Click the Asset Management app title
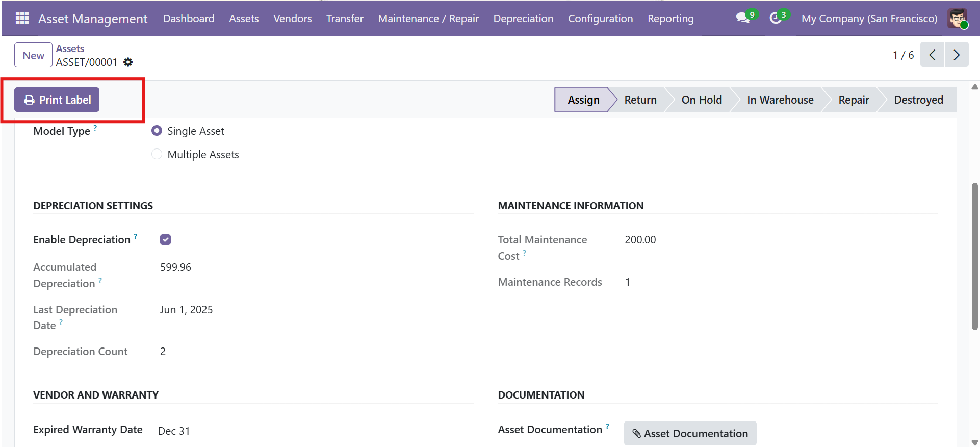The image size is (980, 447). [x=93, y=19]
